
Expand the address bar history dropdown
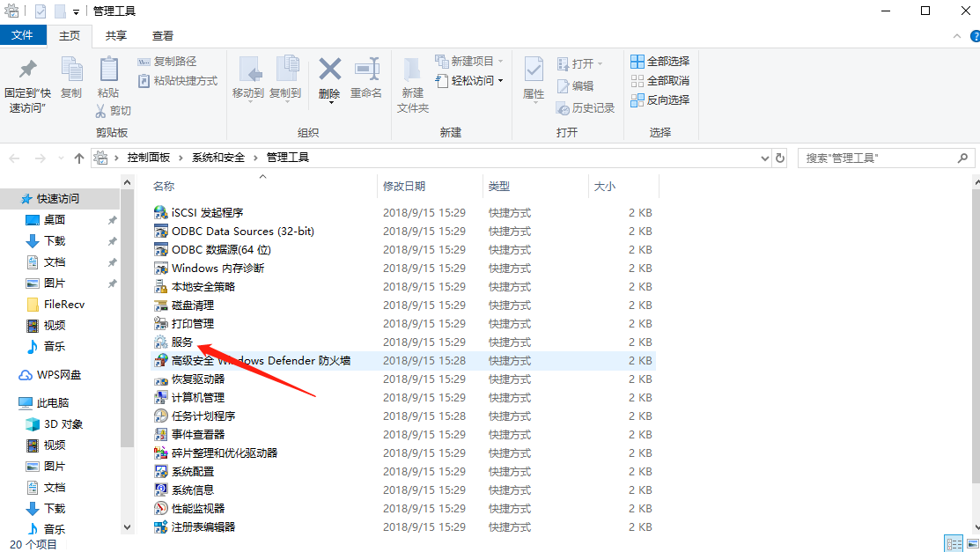pyautogui.click(x=764, y=158)
